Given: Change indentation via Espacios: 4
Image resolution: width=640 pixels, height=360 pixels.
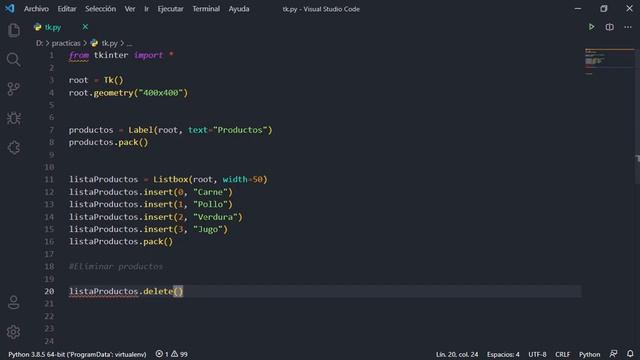Looking at the screenshot, I should click(503, 354).
